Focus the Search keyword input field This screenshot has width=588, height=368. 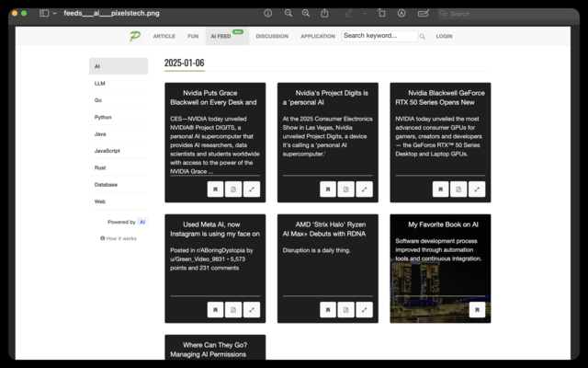point(379,36)
